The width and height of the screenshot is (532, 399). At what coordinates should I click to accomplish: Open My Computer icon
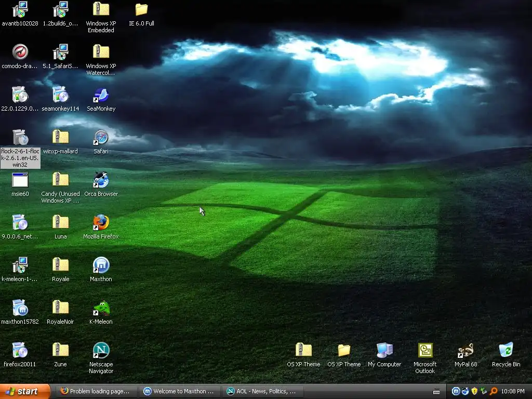click(x=384, y=350)
